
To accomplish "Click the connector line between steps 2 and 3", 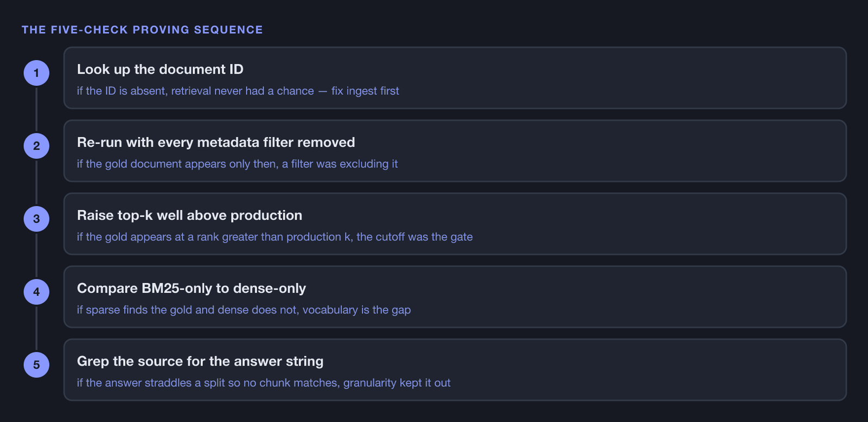I will click(x=36, y=182).
